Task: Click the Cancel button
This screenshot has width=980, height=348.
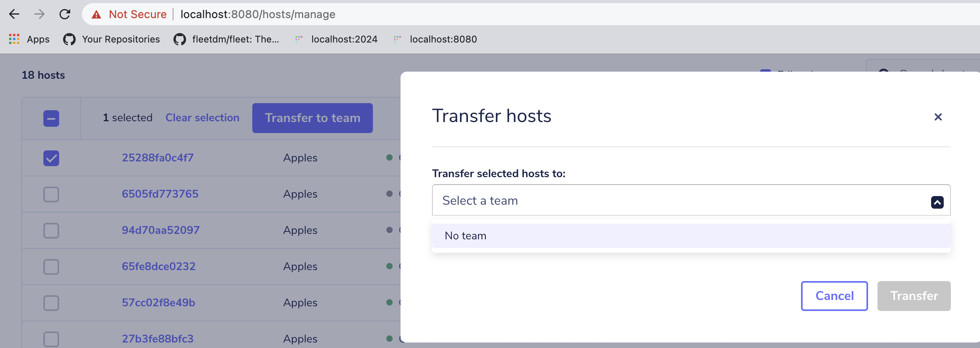Action: 834,296
